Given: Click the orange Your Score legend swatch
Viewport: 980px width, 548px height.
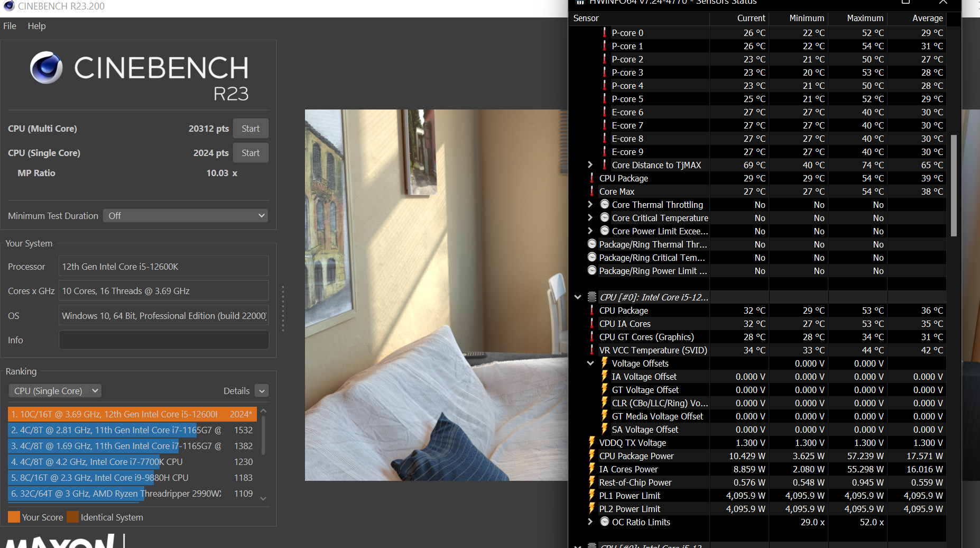Looking at the screenshot, I should click(14, 517).
